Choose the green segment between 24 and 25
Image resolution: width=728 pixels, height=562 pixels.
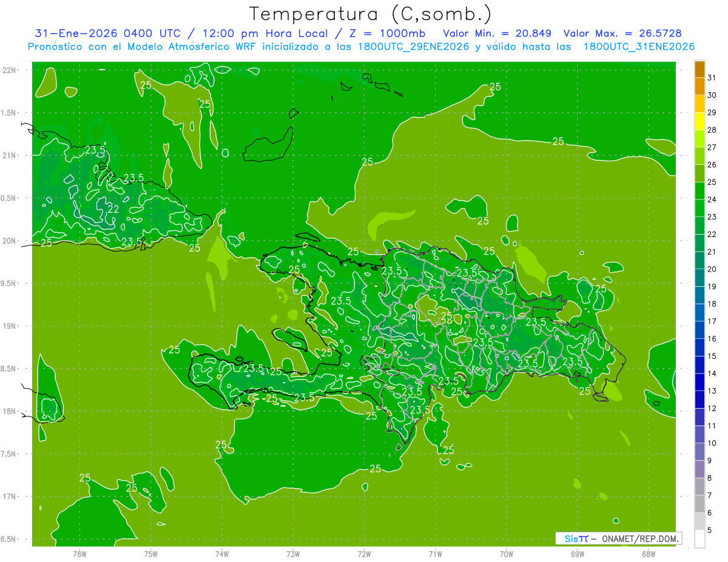[x=699, y=191]
